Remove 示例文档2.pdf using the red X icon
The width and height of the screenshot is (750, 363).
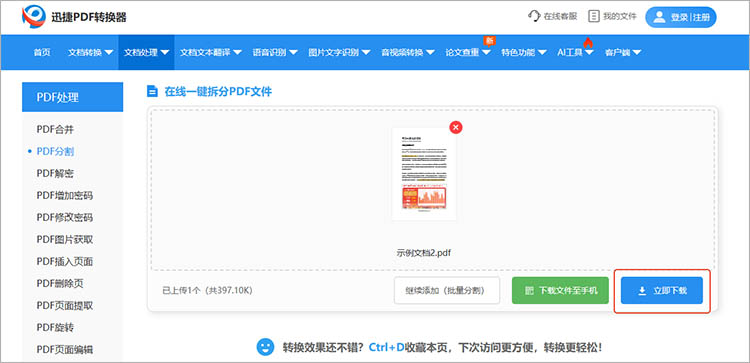click(456, 127)
